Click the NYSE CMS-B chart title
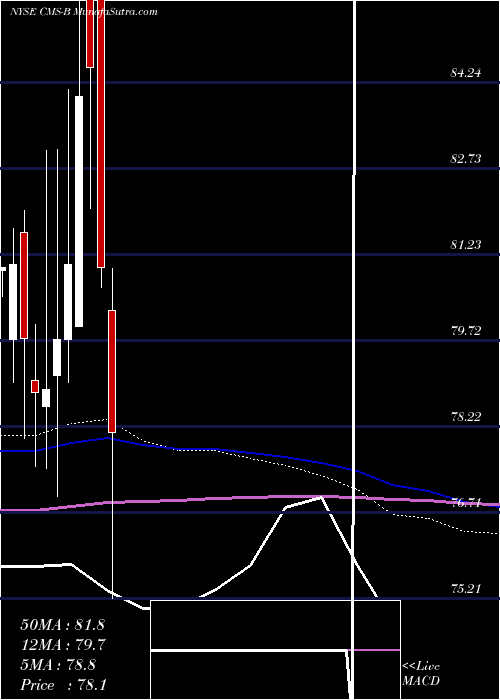 83,12
